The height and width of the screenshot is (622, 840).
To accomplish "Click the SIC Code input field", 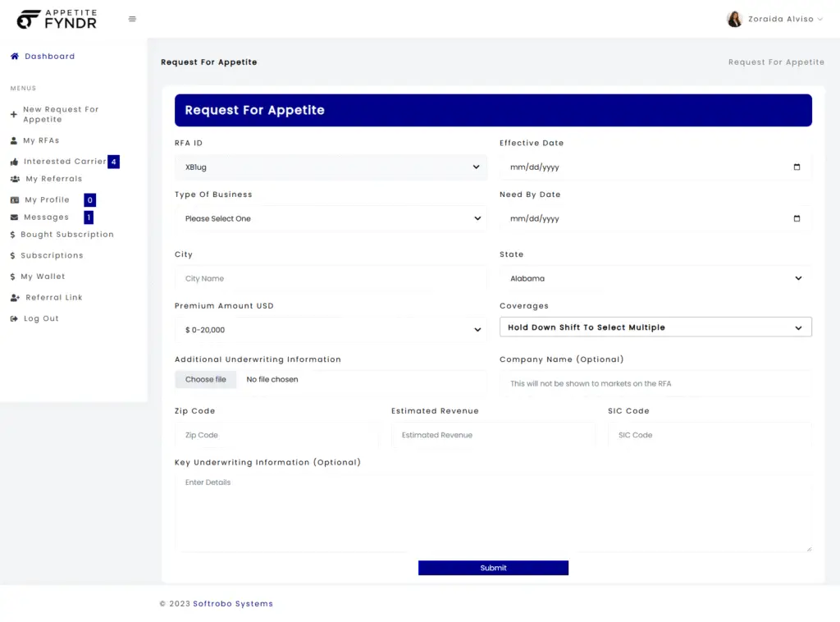I will point(710,435).
